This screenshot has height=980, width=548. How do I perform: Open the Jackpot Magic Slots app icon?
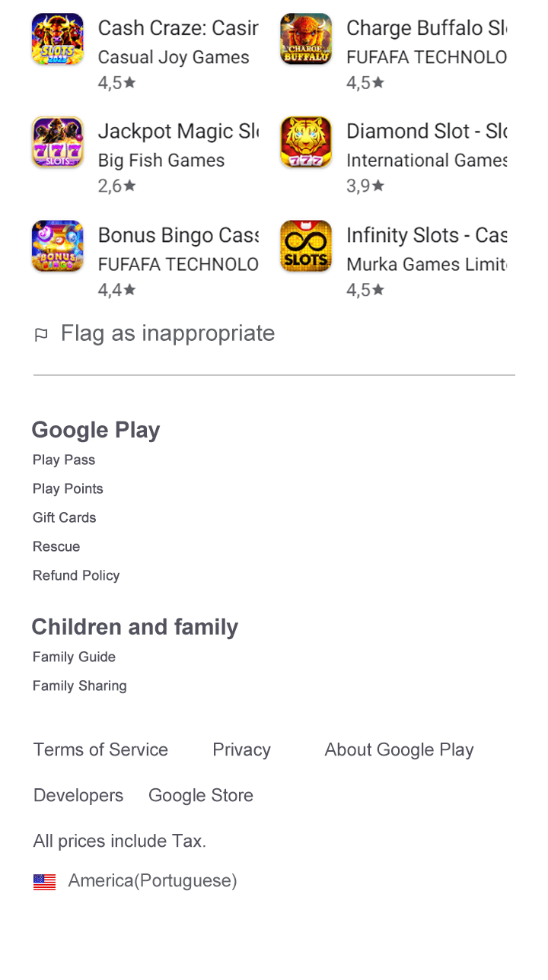coord(57,142)
